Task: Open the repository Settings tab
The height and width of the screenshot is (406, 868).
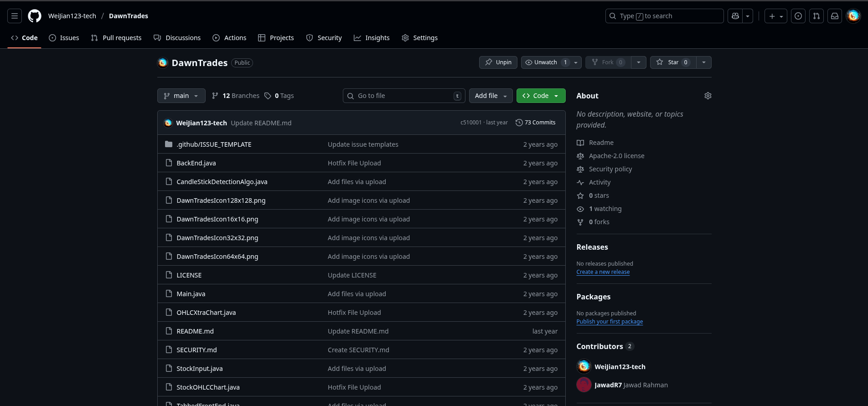Action: coord(420,38)
